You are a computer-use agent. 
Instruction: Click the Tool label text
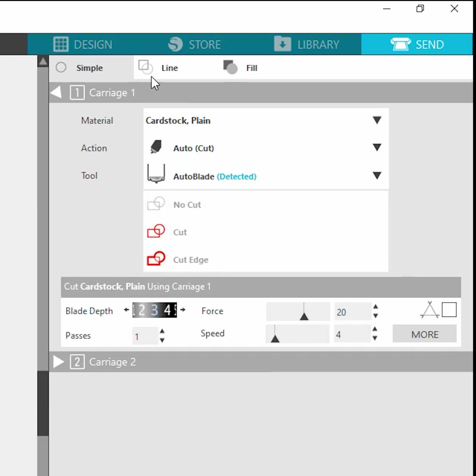(x=89, y=175)
